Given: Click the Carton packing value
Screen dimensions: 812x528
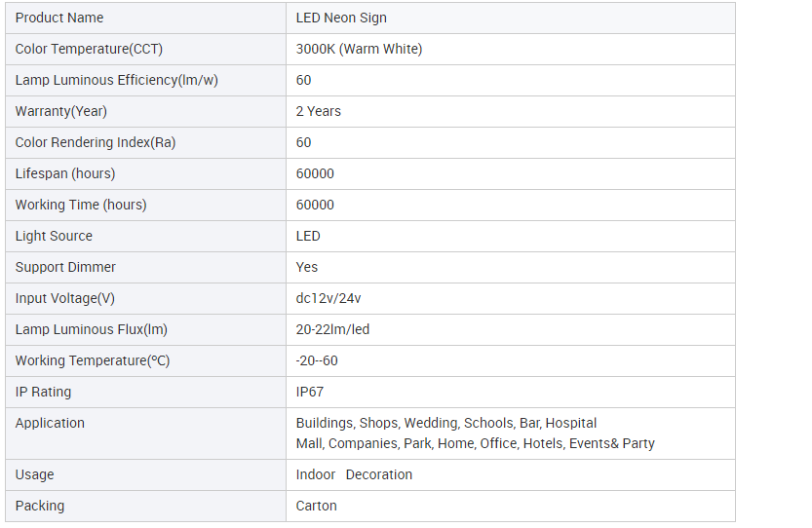Looking at the screenshot, I should point(316,506).
